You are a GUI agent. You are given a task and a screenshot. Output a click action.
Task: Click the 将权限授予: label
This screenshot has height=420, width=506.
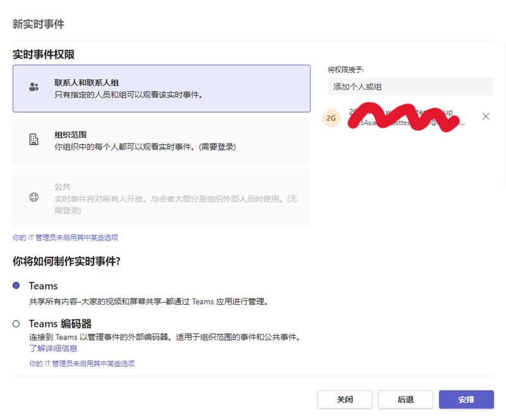(345, 70)
